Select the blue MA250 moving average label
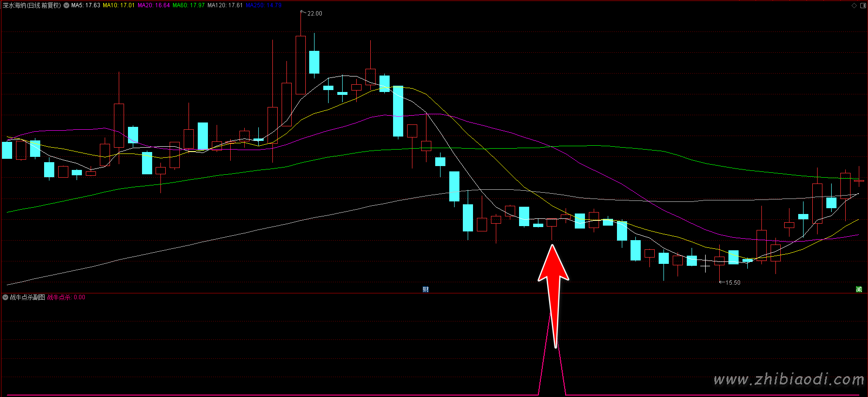The width and height of the screenshot is (868, 397). (263, 5)
